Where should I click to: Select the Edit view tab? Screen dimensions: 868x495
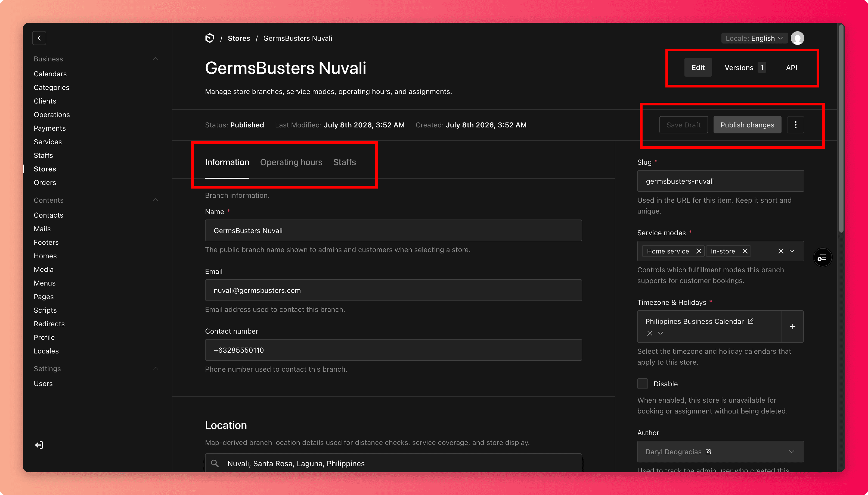coord(698,67)
